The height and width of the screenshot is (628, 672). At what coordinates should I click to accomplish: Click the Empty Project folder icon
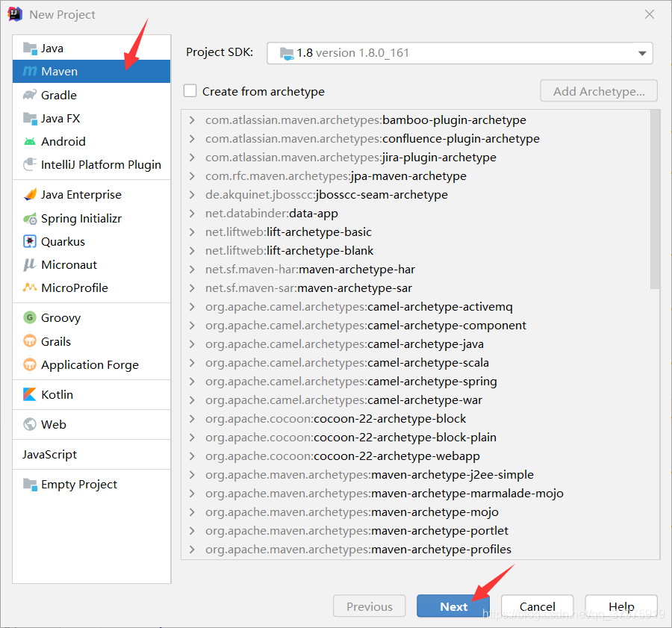click(x=30, y=485)
